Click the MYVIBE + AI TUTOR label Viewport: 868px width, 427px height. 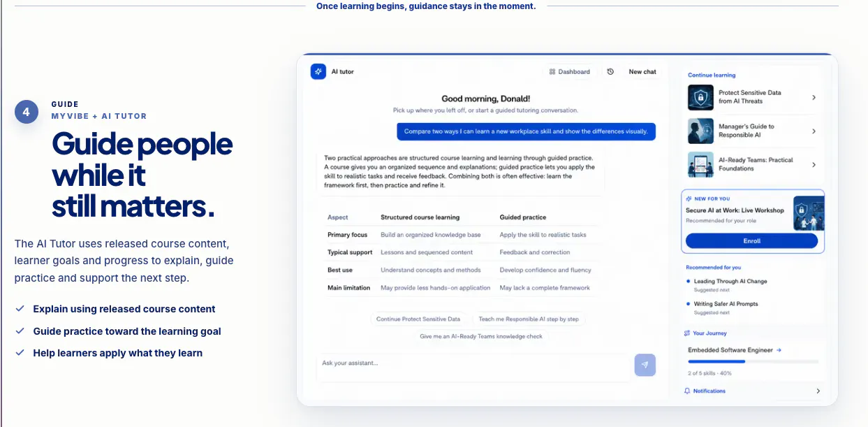pyautogui.click(x=99, y=116)
